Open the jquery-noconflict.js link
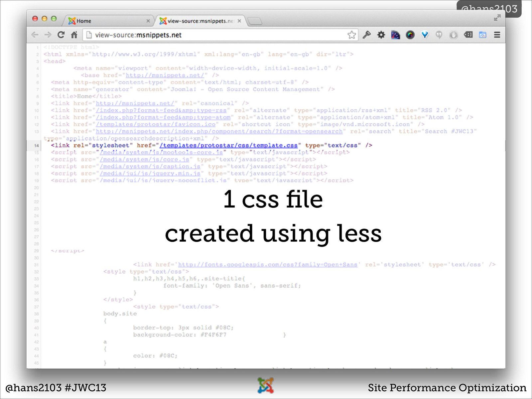This screenshot has width=532, height=399. tap(163, 180)
